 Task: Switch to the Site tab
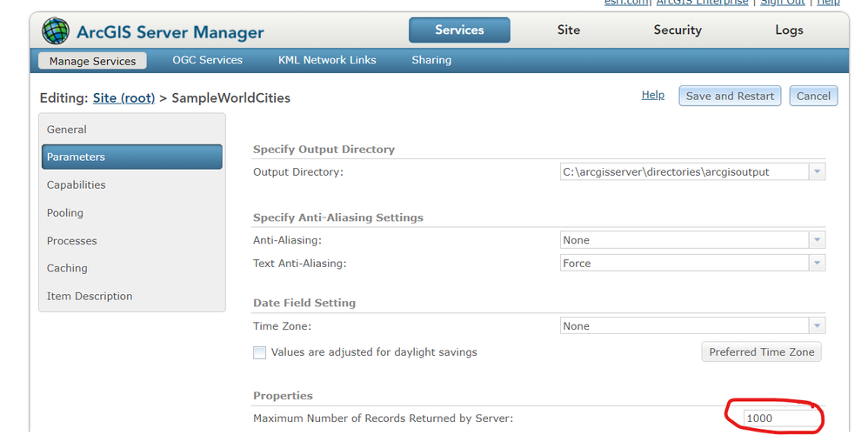569,30
